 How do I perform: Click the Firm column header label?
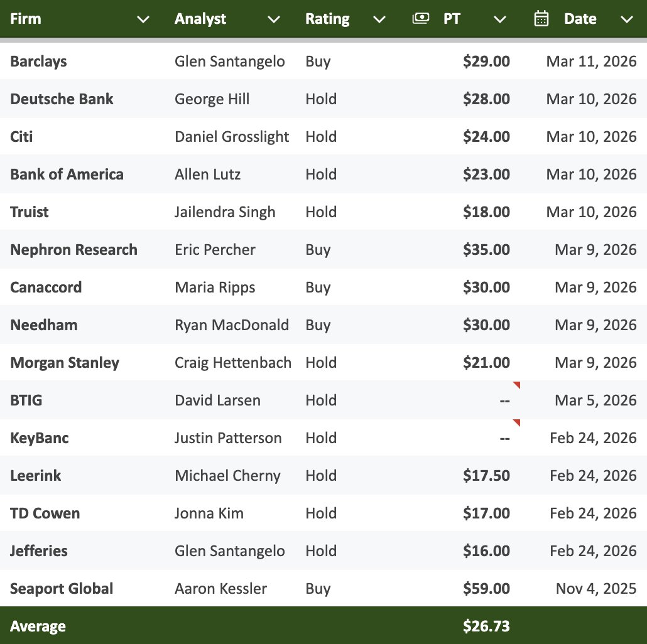26,19
